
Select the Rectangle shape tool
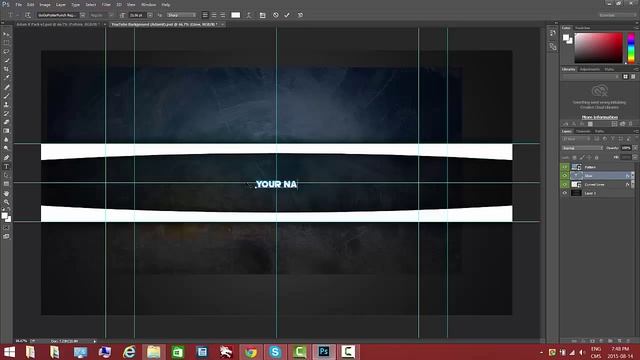7,184
